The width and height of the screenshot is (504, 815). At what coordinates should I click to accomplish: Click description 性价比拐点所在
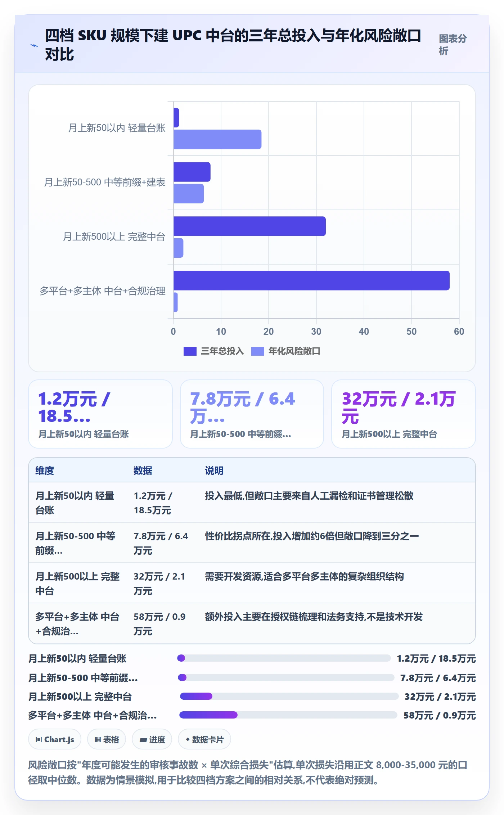[x=312, y=536]
